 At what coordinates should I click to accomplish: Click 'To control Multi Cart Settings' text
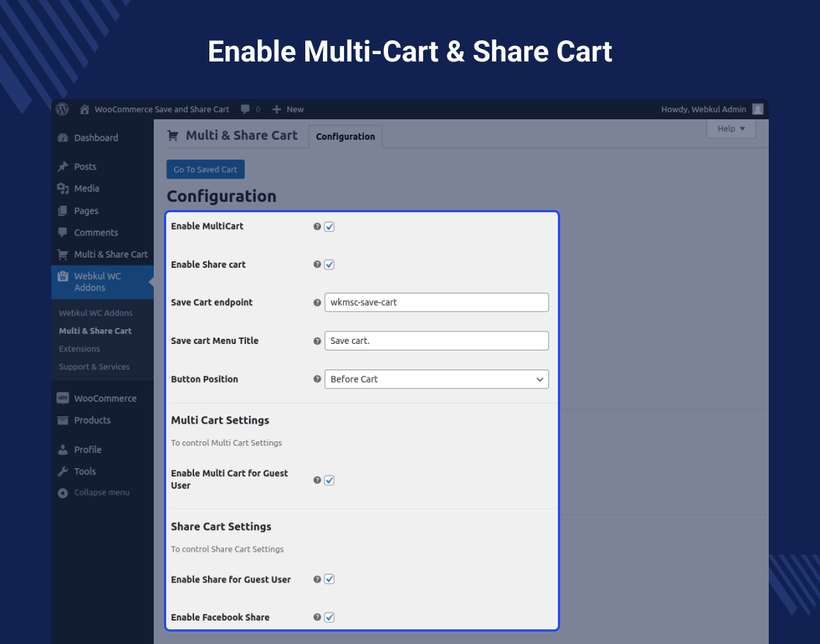[226, 443]
